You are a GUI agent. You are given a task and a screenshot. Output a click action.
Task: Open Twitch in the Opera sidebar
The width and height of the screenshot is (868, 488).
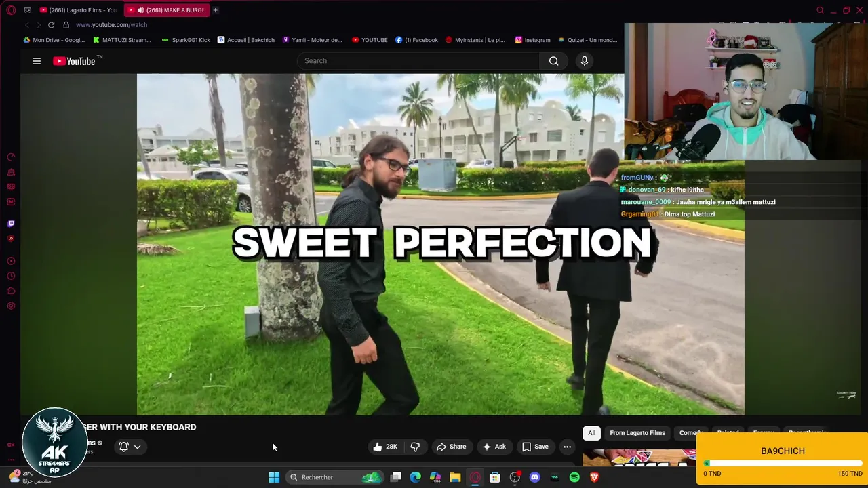click(11, 224)
